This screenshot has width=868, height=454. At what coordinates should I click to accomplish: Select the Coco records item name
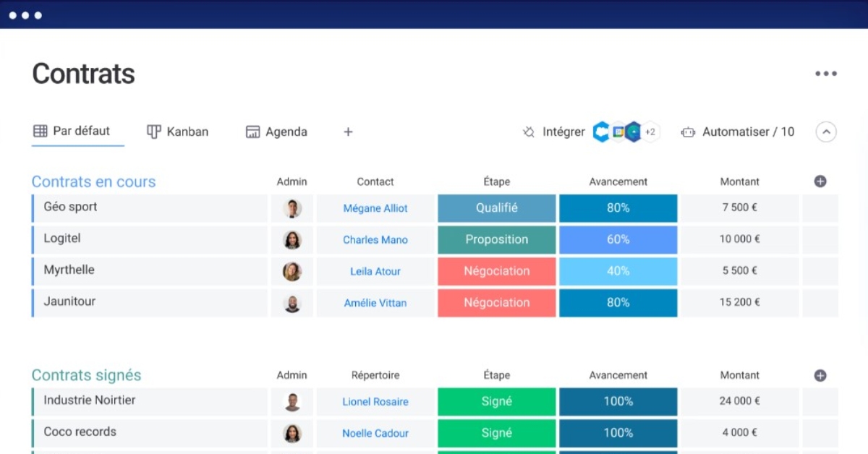(x=80, y=432)
